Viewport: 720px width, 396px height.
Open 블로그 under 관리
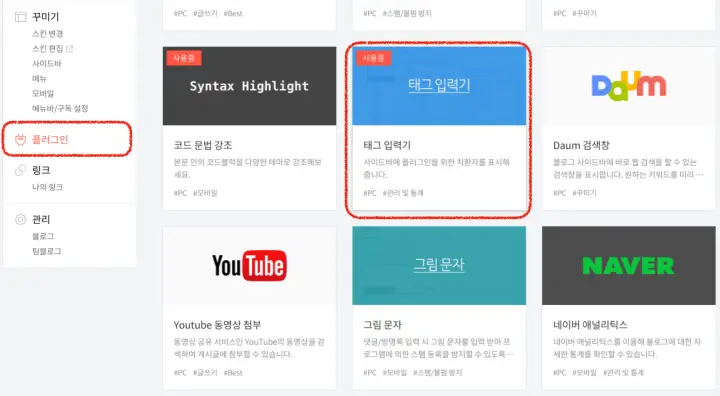click(x=43, y=236)
